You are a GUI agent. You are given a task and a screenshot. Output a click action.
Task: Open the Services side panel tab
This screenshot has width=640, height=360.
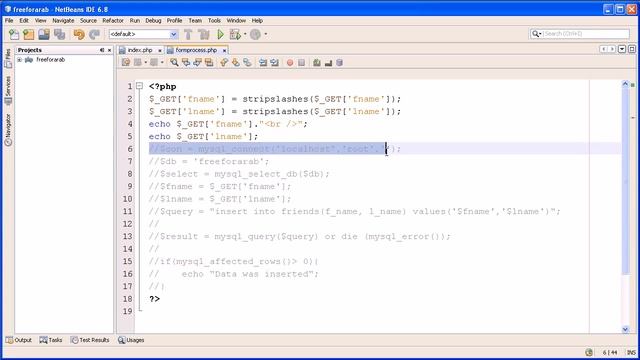pos(8,91)
